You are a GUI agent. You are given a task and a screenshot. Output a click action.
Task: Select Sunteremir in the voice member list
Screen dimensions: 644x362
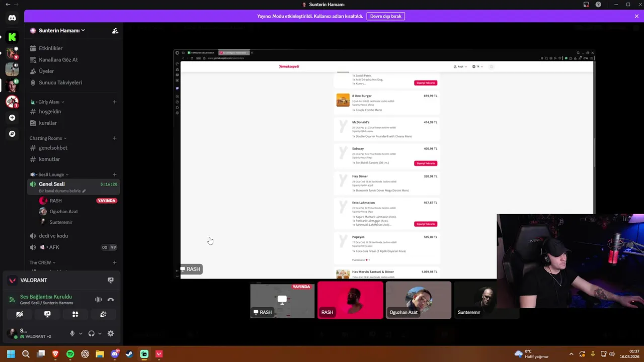coord(77,222)
